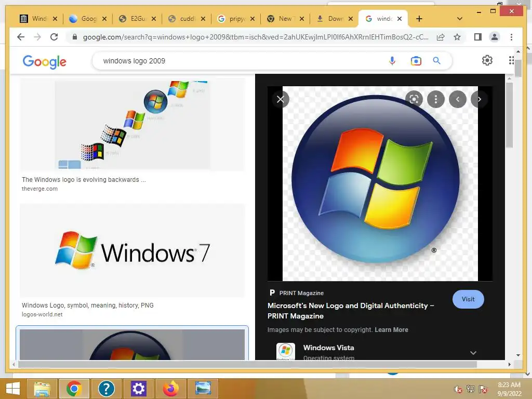
Task: Select the Windows logo evolution thumbnail
Action: 132,125
